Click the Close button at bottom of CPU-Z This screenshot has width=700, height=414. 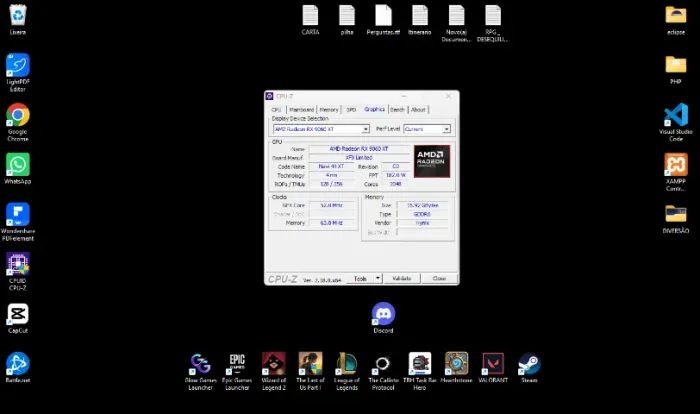point(439,279)
